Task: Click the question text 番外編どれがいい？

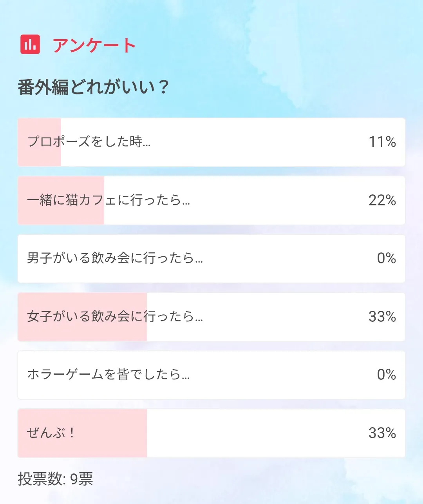Action: tap(93, 87)
